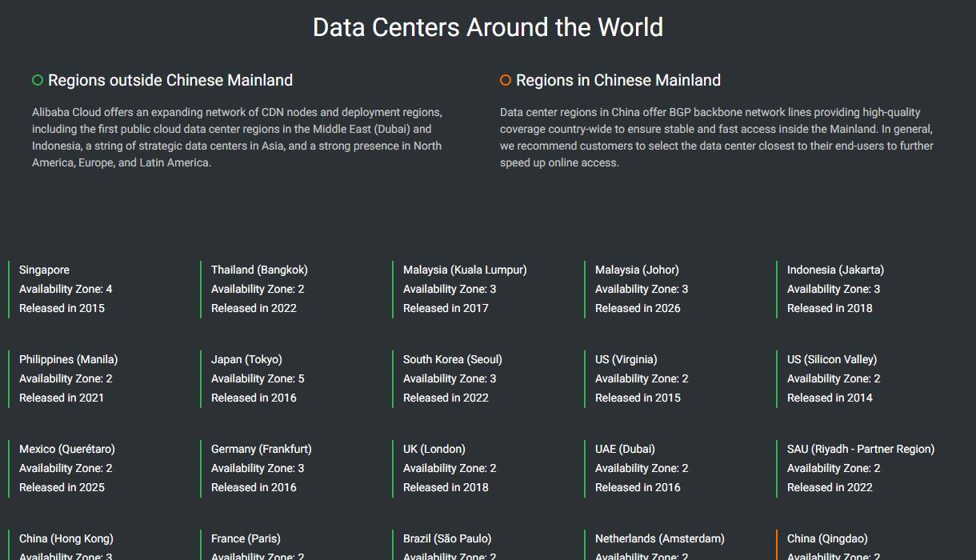Viewport: 976px width, 560px height.
Task: Click "Availability Zone: 4" under Singapore
Action: 66,289
